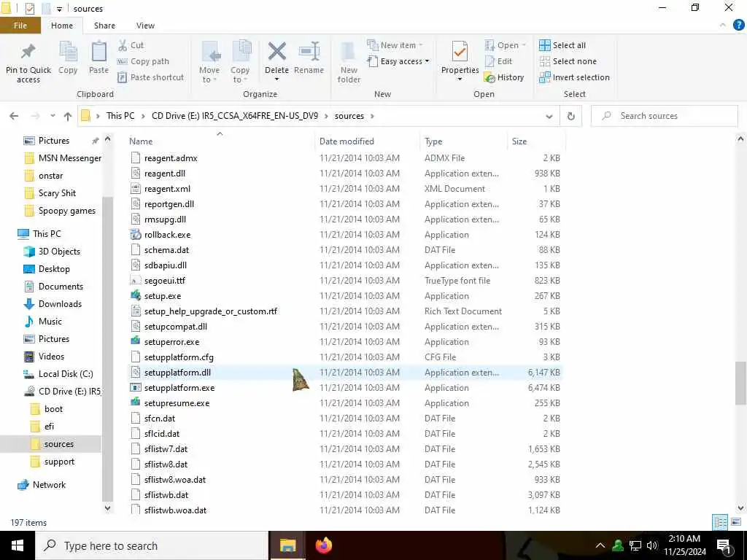Switch to Details view icon in status bar
Image resolution: width=747 pixels, height=560 pixels.
tap(720, 522)
